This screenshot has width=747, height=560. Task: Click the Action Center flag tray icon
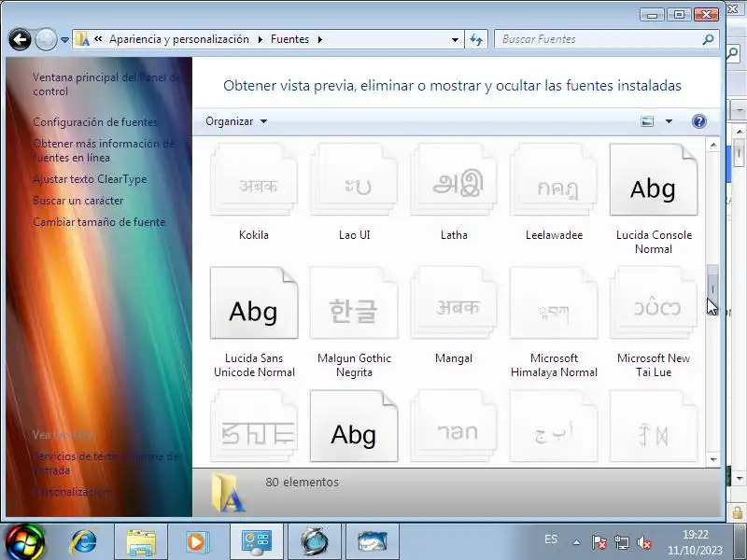point(599,542)
